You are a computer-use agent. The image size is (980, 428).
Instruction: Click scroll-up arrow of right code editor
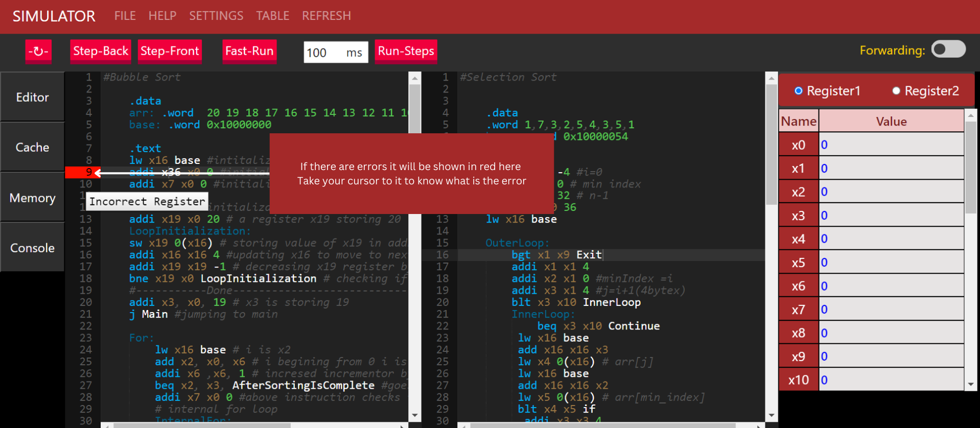[x=771, y=79]
